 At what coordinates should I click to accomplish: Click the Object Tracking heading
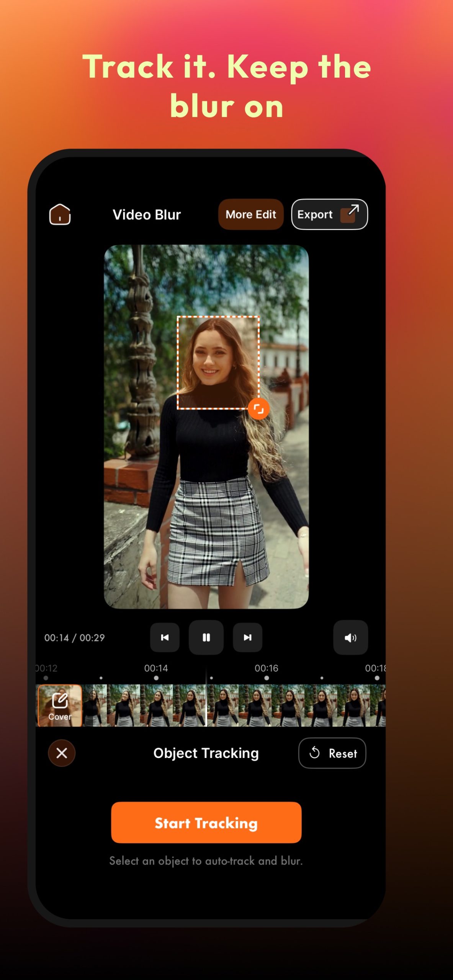(x=206, y=753)
